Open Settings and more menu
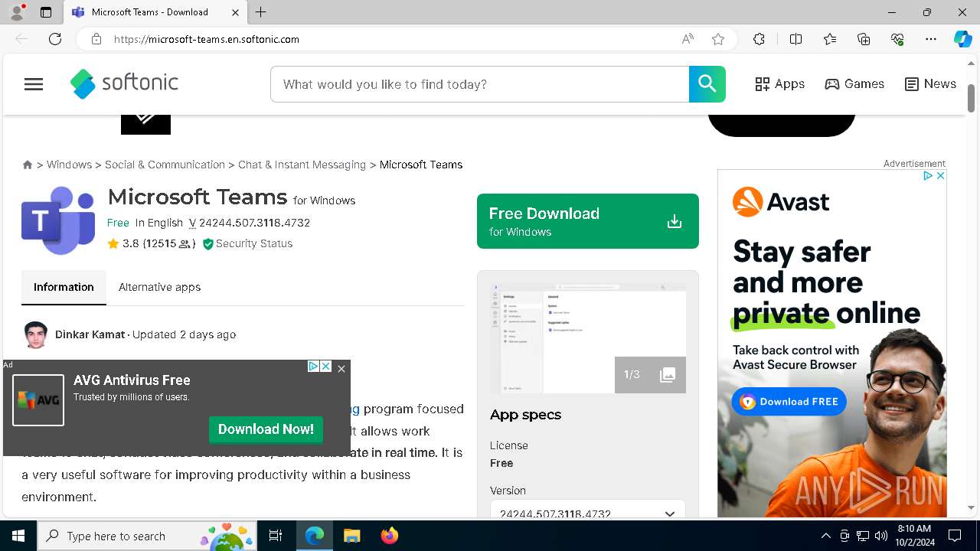980x551 pixels. 931,39
